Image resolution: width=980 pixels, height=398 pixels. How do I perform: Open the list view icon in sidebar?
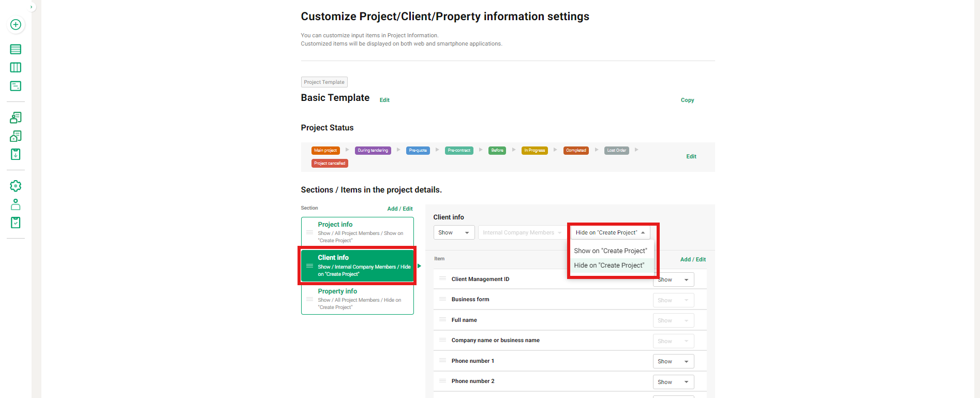pyautogui.click(x=16, y=49)
